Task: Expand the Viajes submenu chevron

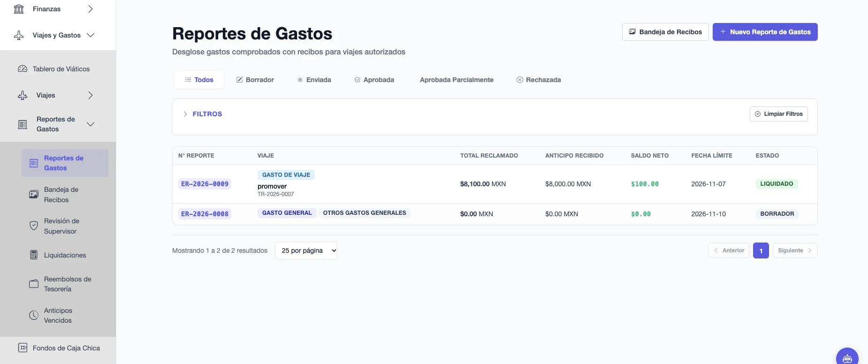Action: (91, 95)
